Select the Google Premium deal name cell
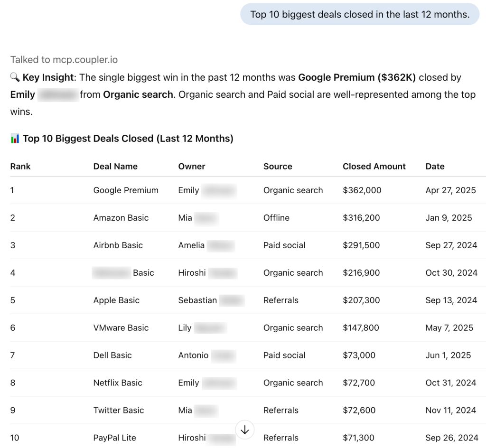Screen dimensions: 486x448 click(126, 190)
